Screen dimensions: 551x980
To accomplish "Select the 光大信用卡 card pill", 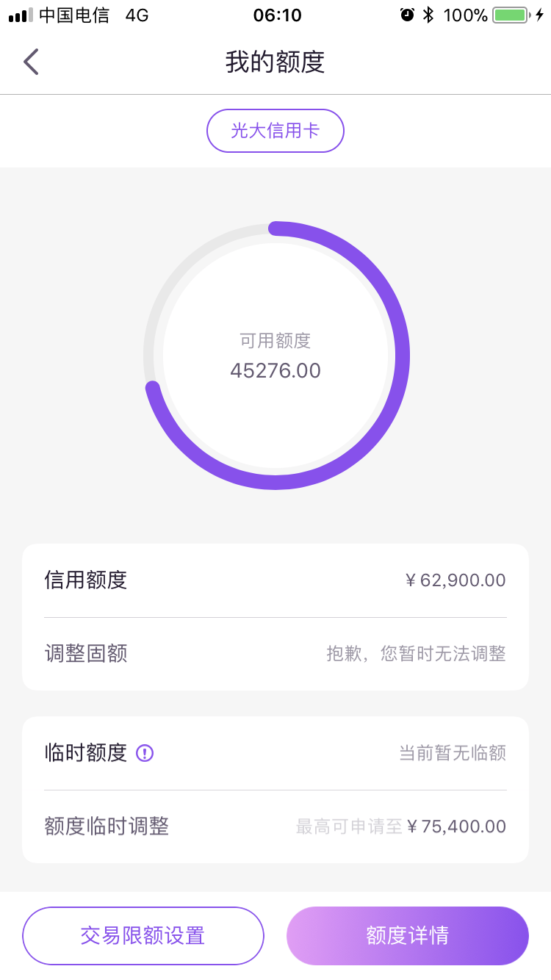I will pos(275,131).
